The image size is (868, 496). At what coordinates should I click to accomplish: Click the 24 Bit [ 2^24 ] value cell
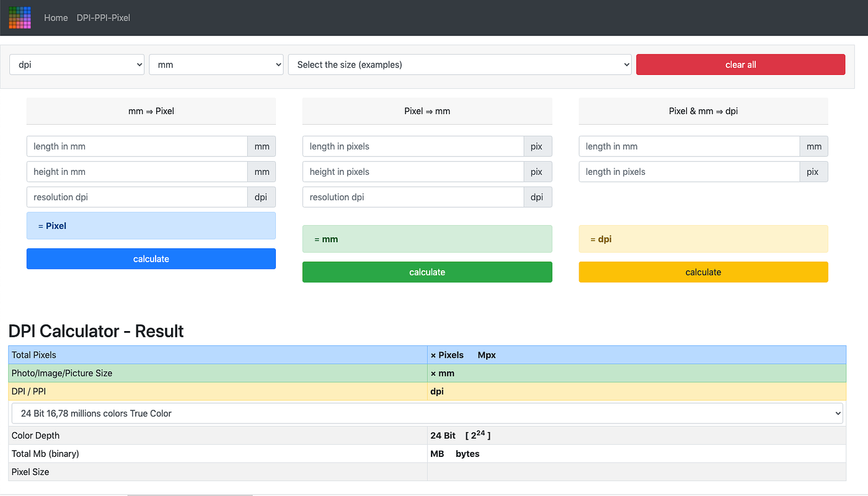click(x=637, y=435)
